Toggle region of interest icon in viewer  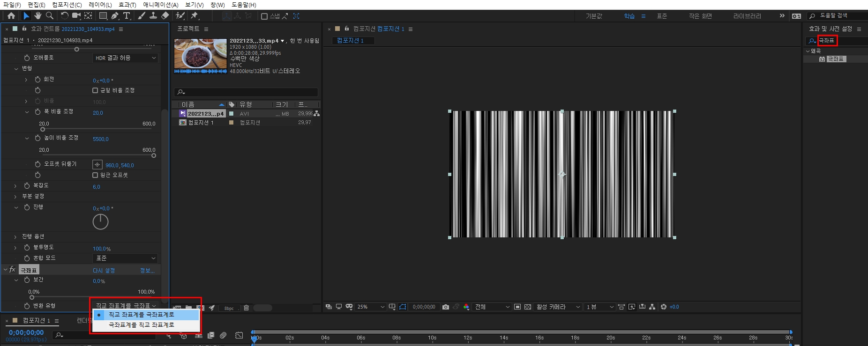517,307
